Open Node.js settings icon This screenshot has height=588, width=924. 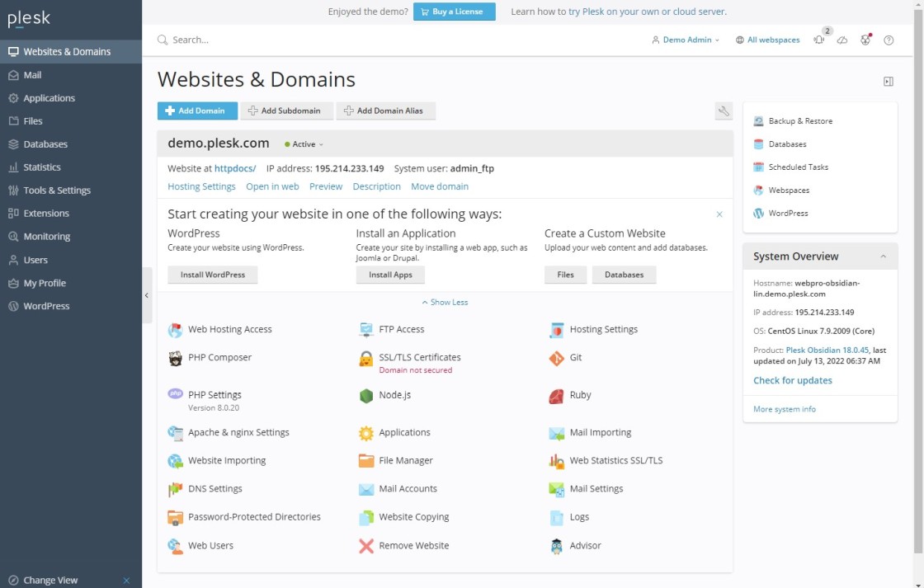tap(366, 395)
